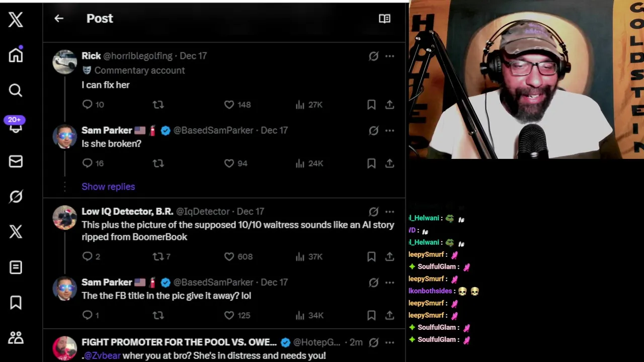Open the Lists icon in sidebar
The height and width of the screenshot is (362, 644).
coord(16,267)
